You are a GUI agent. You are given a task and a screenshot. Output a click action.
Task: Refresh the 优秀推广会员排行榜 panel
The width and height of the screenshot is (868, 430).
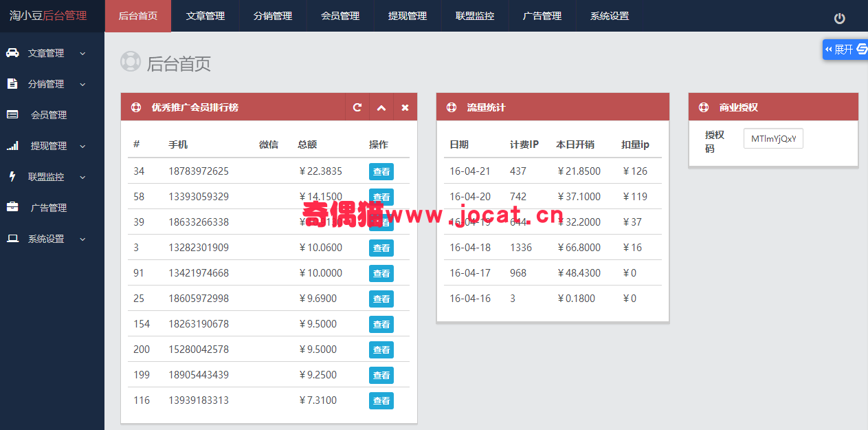coord(357,107)
